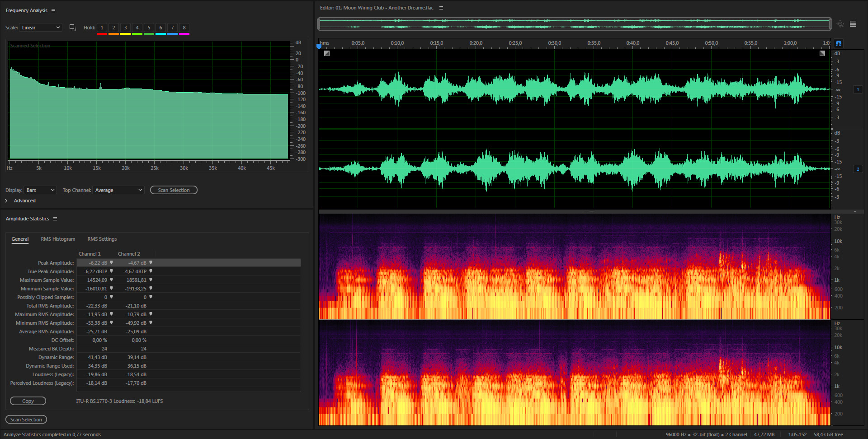Open the Top Channel Average dropdown

(118, 190)
